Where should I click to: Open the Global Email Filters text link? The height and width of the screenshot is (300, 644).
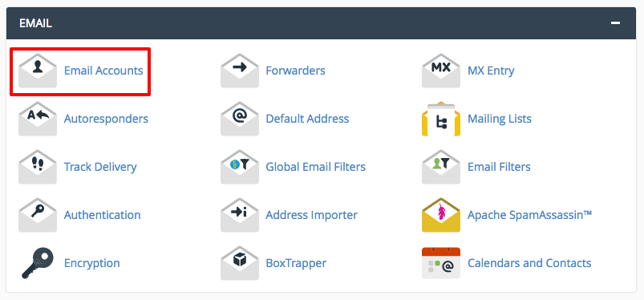click(315, 167)
